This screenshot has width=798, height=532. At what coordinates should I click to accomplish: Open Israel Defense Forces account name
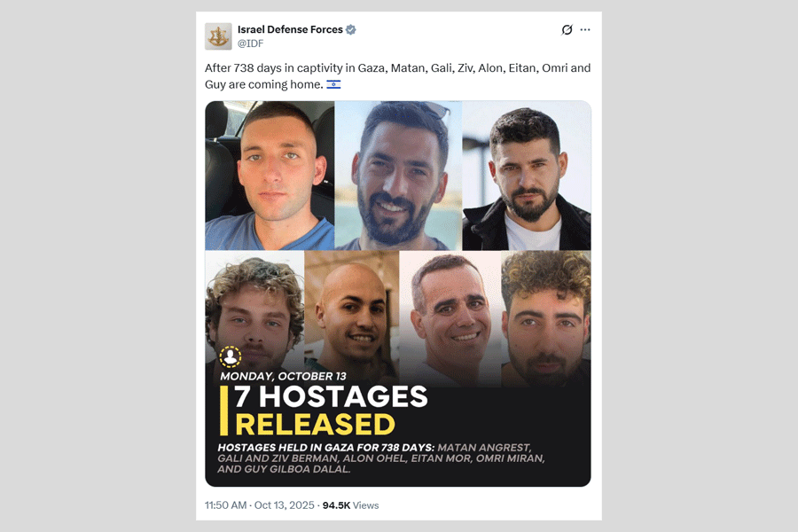(290, 29)
